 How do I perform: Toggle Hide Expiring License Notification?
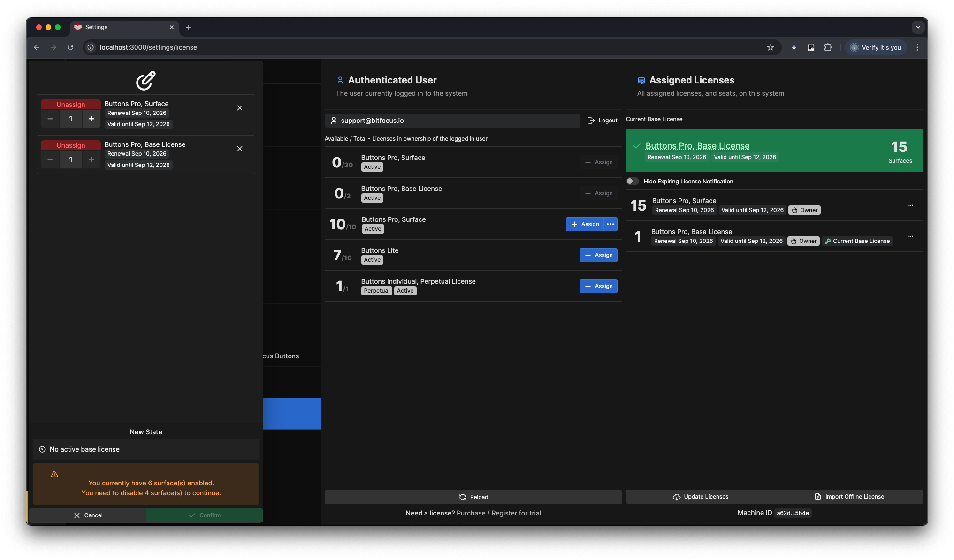click(633, 182)
